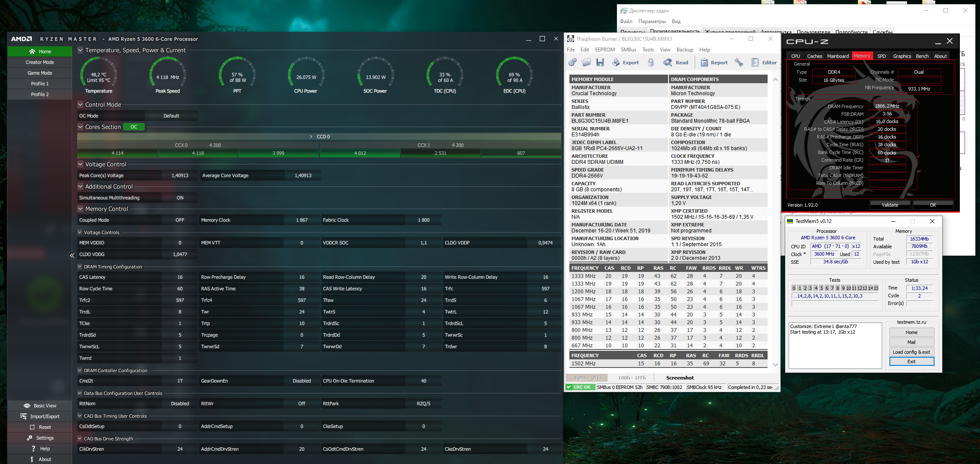Click the Reset icon in Ryzen Master

pyautogui.click(x=32, y=427)
